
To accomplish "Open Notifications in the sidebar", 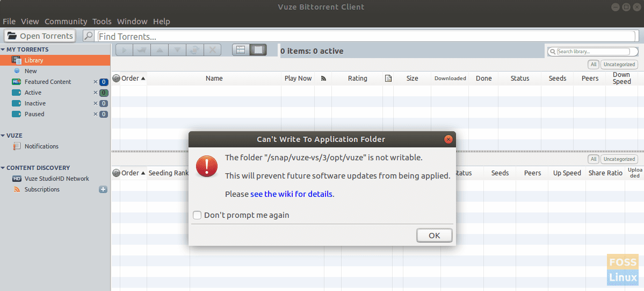I will pos(41,146).
